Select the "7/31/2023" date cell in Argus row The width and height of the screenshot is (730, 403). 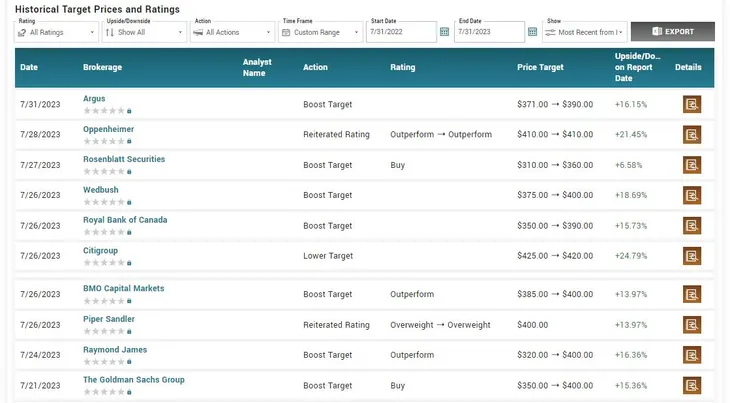point(40,104)
